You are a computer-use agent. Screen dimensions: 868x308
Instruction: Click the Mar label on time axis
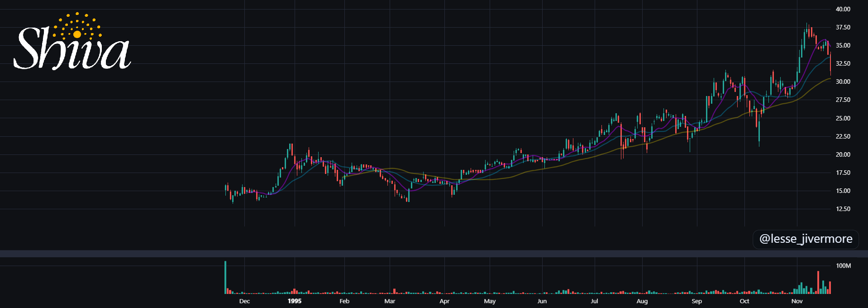tap(390, 301)
